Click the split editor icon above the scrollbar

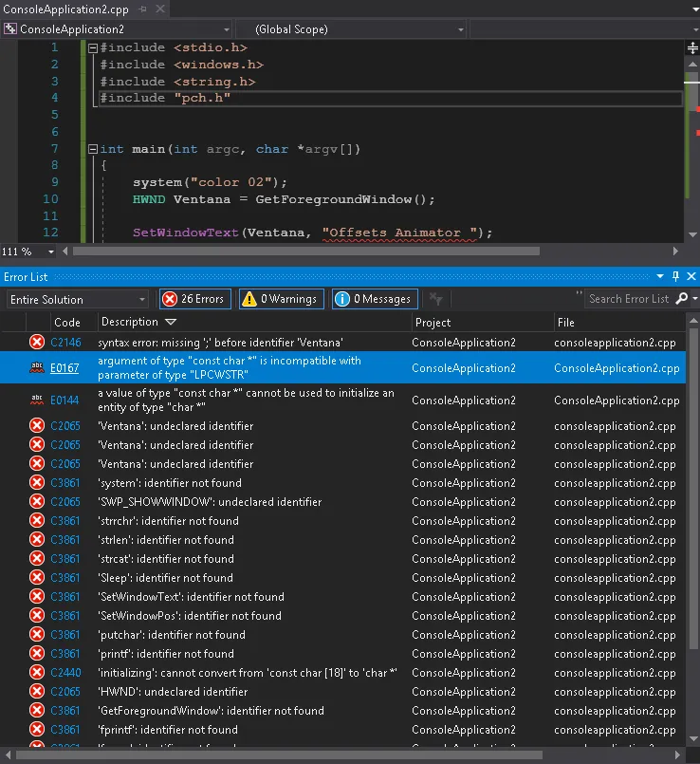[x=691, y=47]
